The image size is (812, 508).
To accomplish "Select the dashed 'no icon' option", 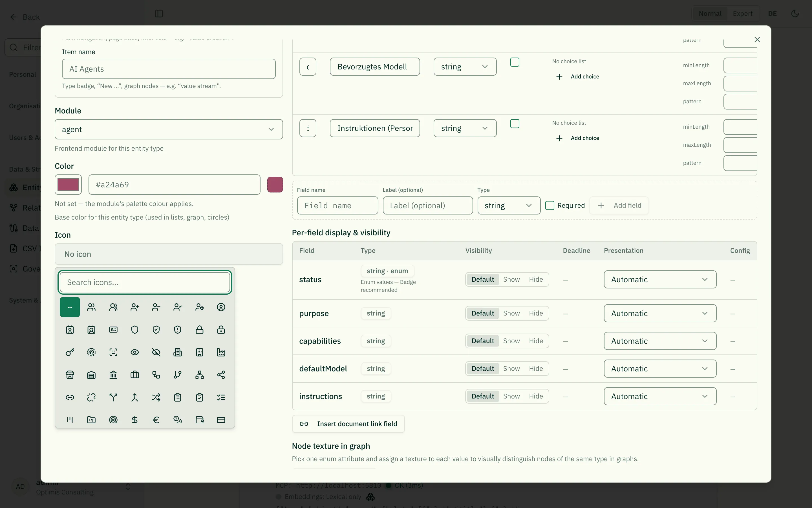I will pos(70,307).
